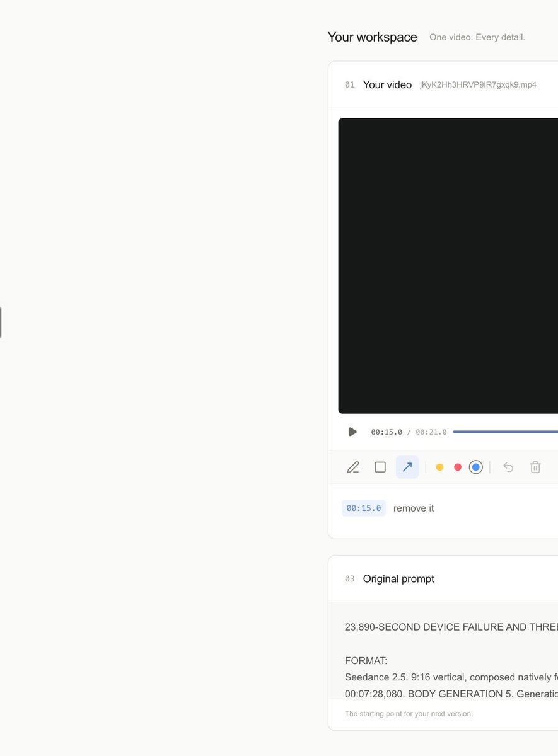558x756 pixels.
Task: Choose the red annotation color
Action: [x=458, y=467]
